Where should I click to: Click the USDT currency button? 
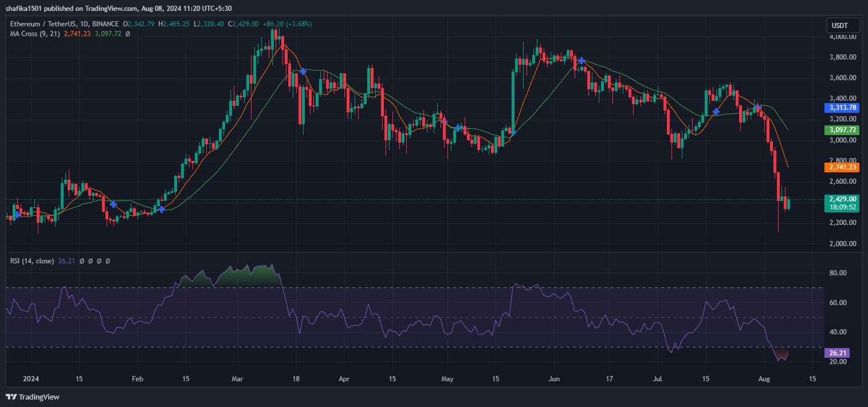coord(843,25)
